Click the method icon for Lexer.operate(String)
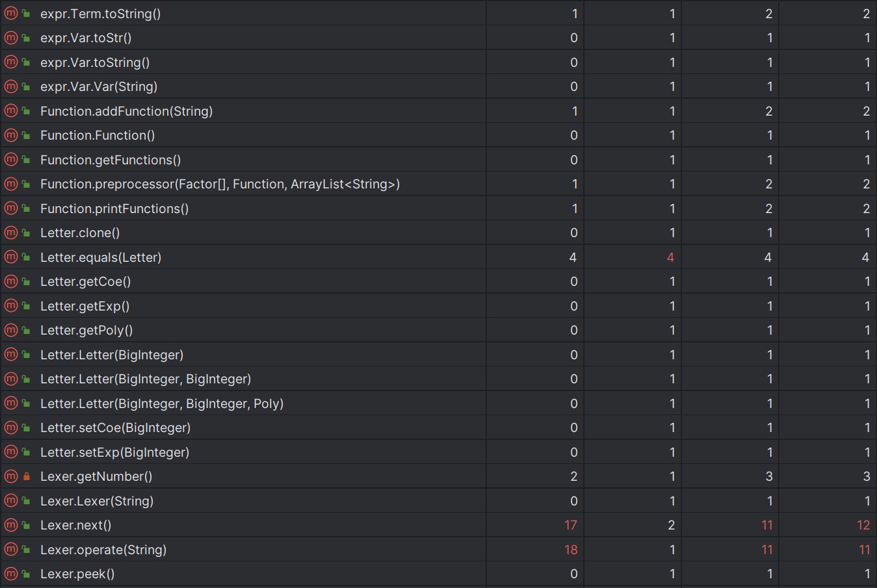The height and width of the screenshot is (588, 877). click(x=11, y=550)
